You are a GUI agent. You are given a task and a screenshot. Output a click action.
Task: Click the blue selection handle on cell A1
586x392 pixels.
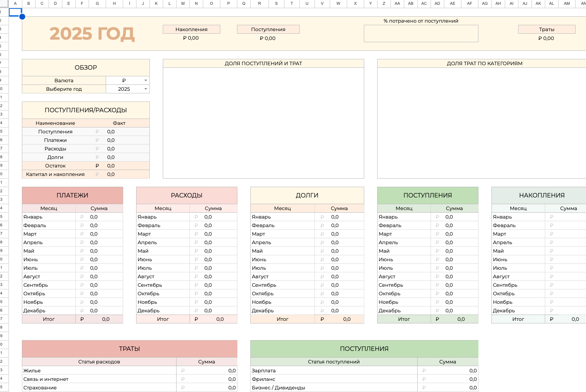(x=22, y=17)
